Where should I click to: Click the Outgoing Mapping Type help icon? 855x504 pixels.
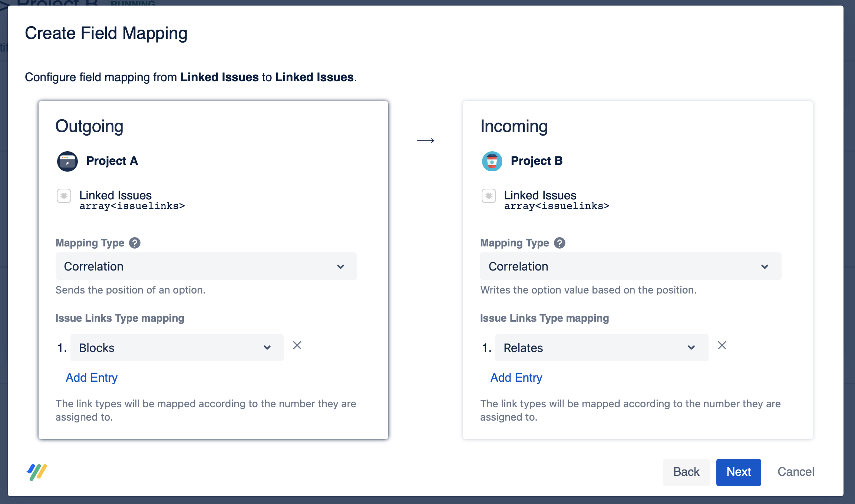(135, 243)
